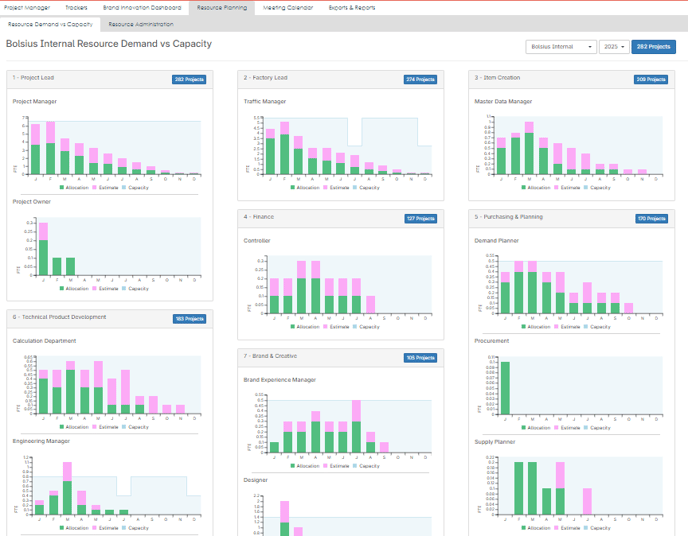
Task: Toggle Allocation legend in Procurement chart
Action: 536,428
